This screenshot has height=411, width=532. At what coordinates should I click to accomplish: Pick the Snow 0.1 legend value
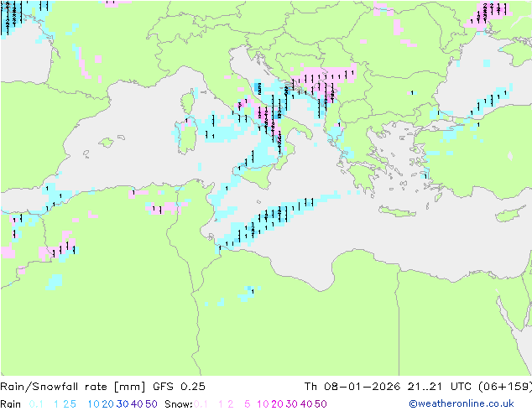[201, 404]
